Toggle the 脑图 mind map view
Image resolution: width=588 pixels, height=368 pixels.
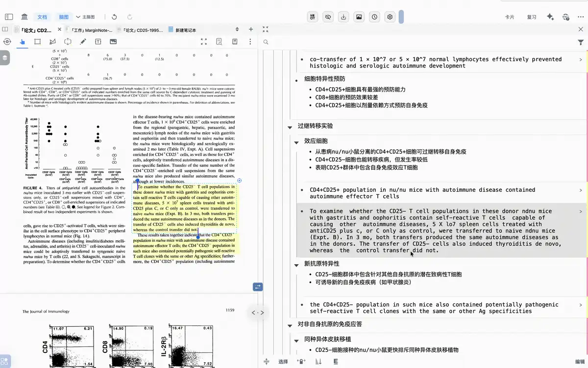point(63,17)
